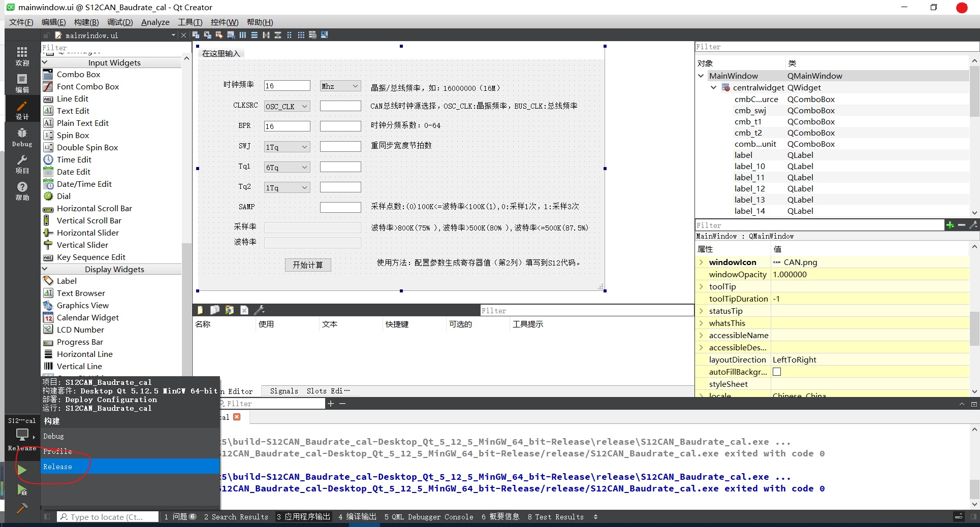
Task: Click the Start Debugging run-with-bug icon
Action: (22, 490)
